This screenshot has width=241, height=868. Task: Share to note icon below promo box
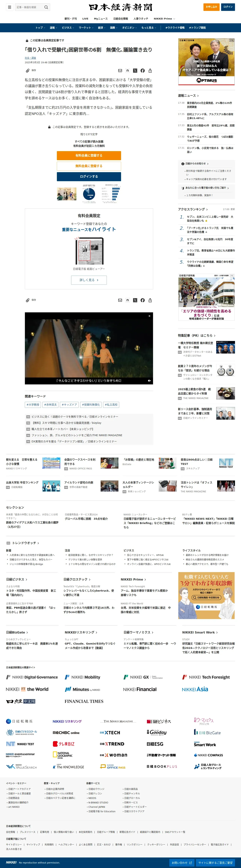127,300
